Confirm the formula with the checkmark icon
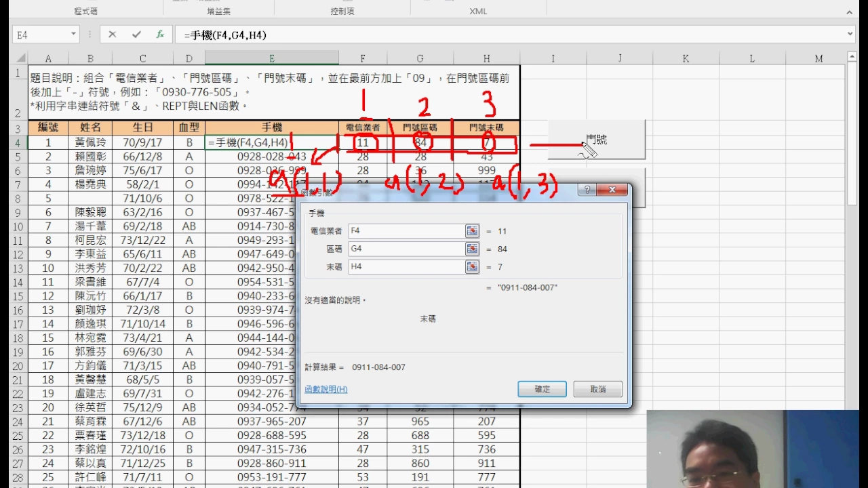Image resolution: width=868 pixels, height=488 pixels. coord(136,35)
